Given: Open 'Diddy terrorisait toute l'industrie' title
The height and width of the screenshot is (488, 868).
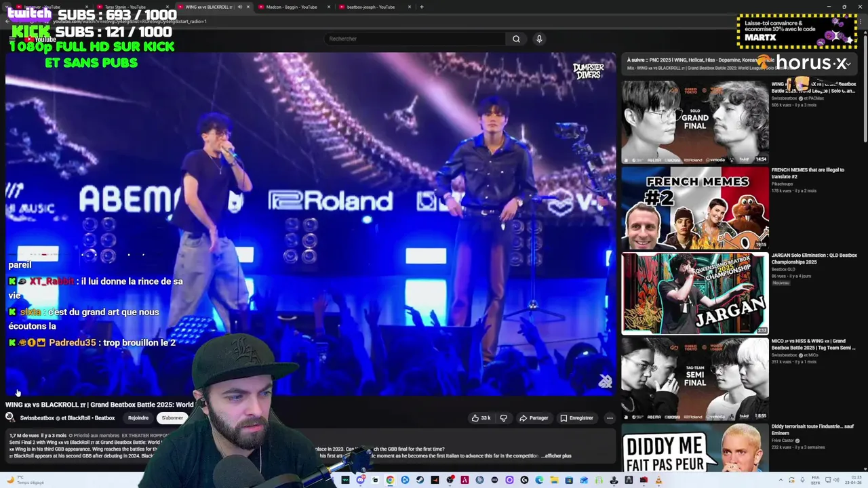Looking at the screenshot, I should 812,429.
